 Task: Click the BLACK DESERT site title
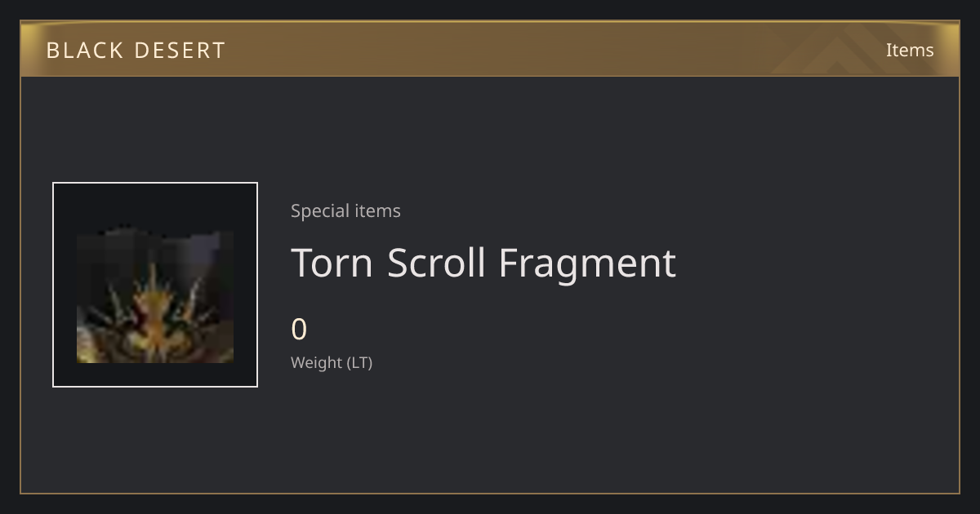click(x=136, y=51)
